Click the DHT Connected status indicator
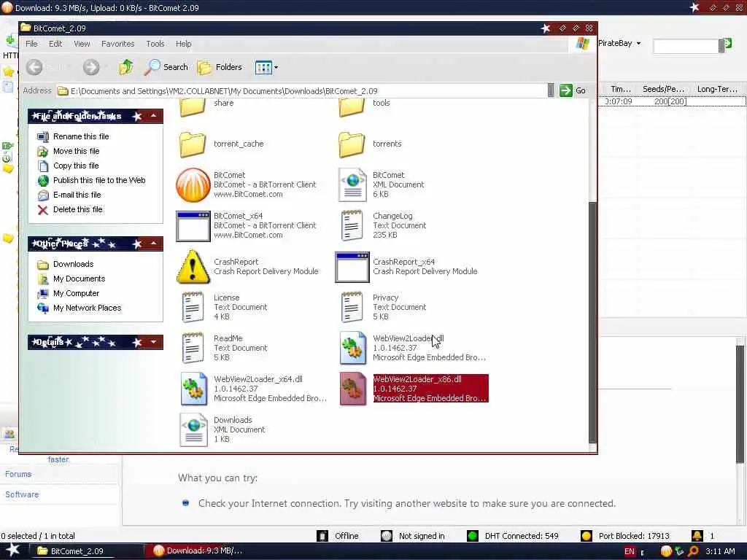This screenshot has height=560, width=747. pos(513,536)
